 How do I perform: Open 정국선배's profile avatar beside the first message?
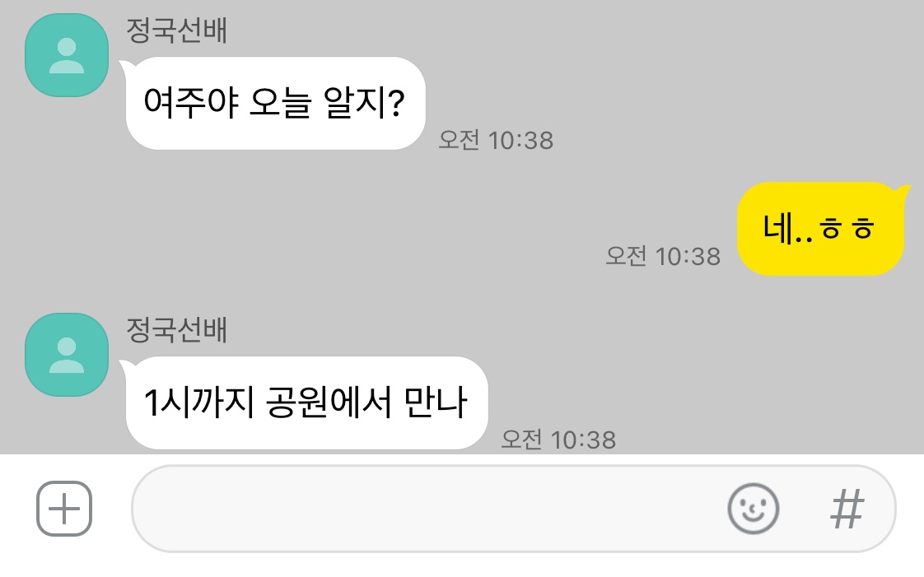67,55
